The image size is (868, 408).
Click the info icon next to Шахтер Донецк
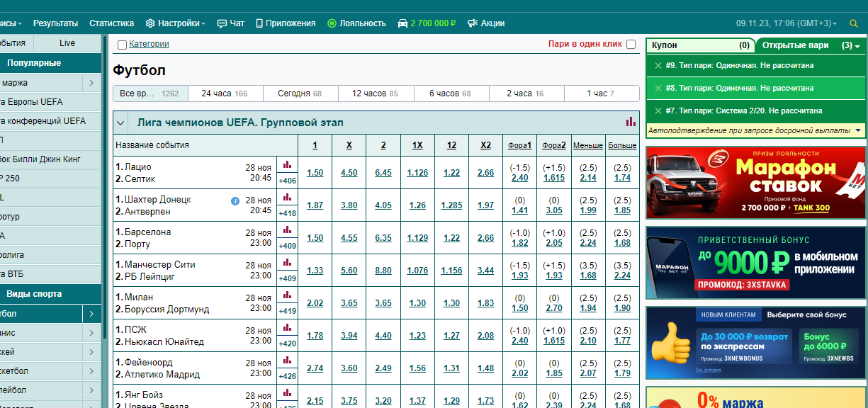(235, 201)
